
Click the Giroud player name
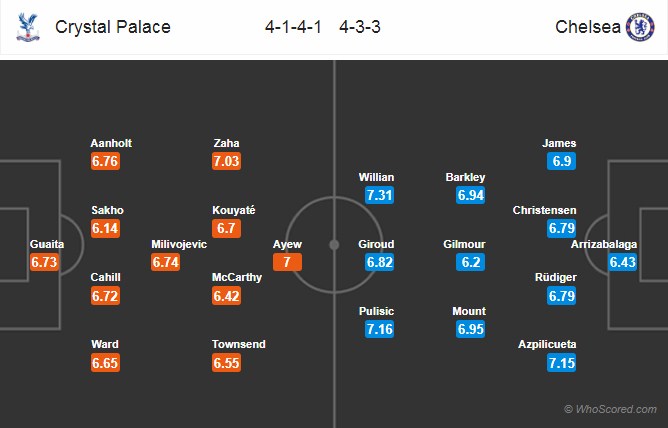(378, 244)
